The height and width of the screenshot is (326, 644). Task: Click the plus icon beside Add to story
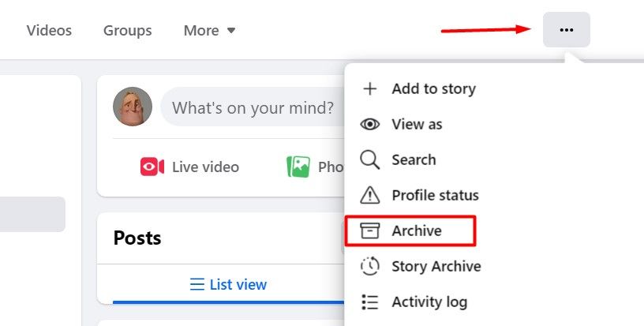[x=369, y=88]
